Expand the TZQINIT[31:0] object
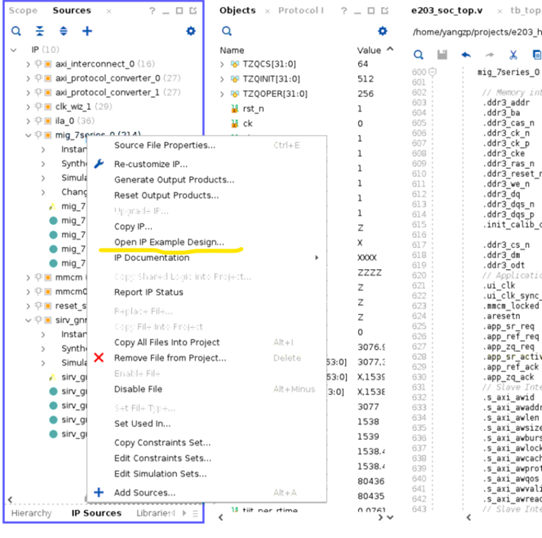Viewport: 542px width, 538px height. coord(222,79)
